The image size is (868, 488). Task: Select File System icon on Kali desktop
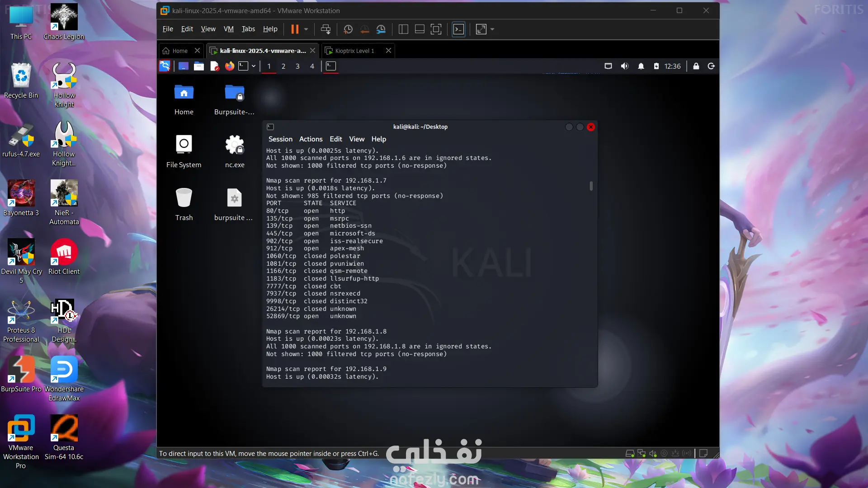click(x=184, y=152)
